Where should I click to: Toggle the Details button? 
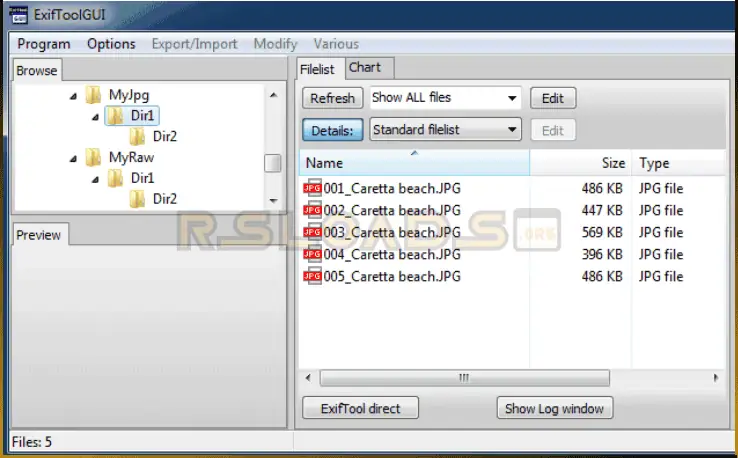coord(332,130)
